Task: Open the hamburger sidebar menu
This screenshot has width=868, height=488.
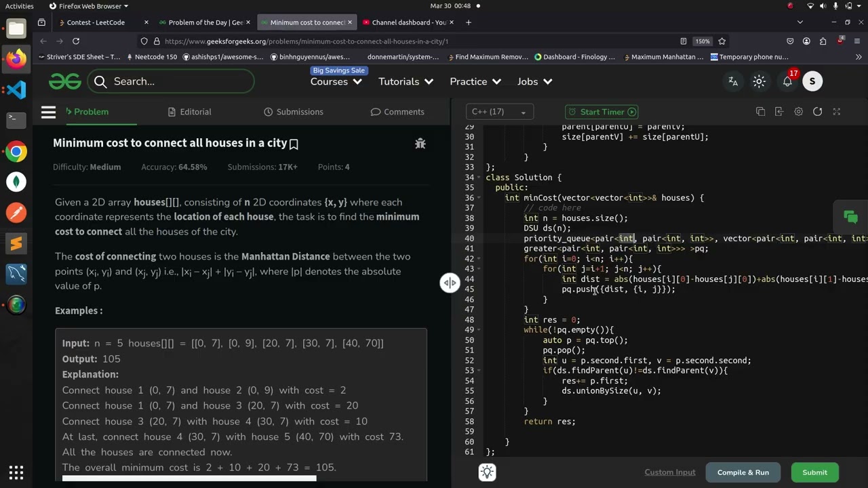Action: [x=48, y=112]
